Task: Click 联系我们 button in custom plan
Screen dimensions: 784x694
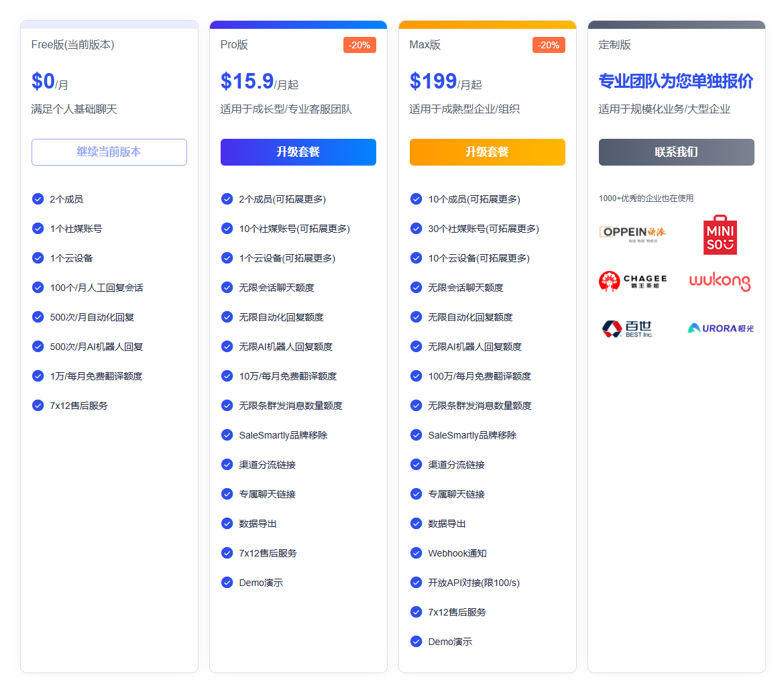Action: (677, 152)
